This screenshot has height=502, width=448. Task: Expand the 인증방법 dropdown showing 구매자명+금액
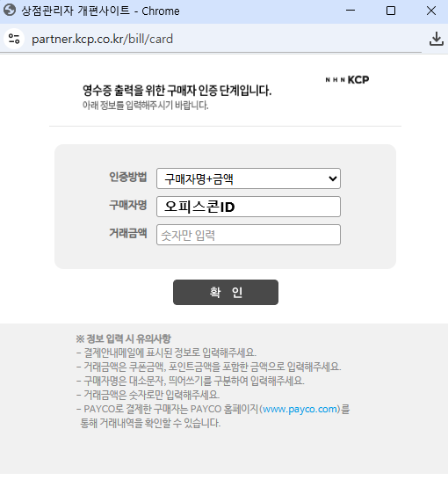(249, 178)
